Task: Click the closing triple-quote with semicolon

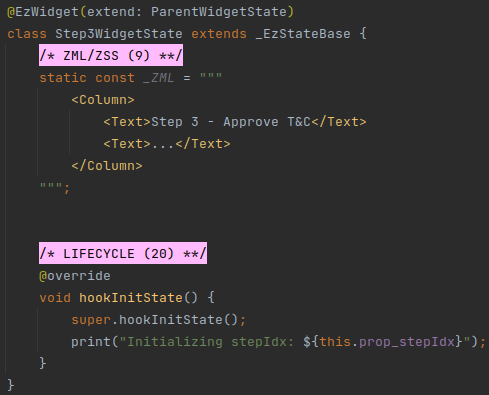Action: (55, 187)
